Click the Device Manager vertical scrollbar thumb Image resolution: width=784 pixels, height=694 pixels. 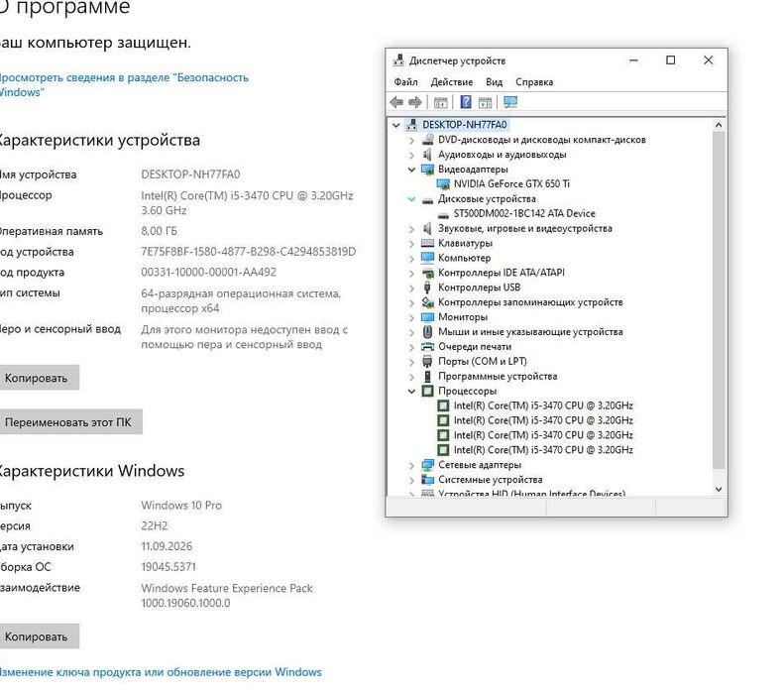tap(719, 300)
